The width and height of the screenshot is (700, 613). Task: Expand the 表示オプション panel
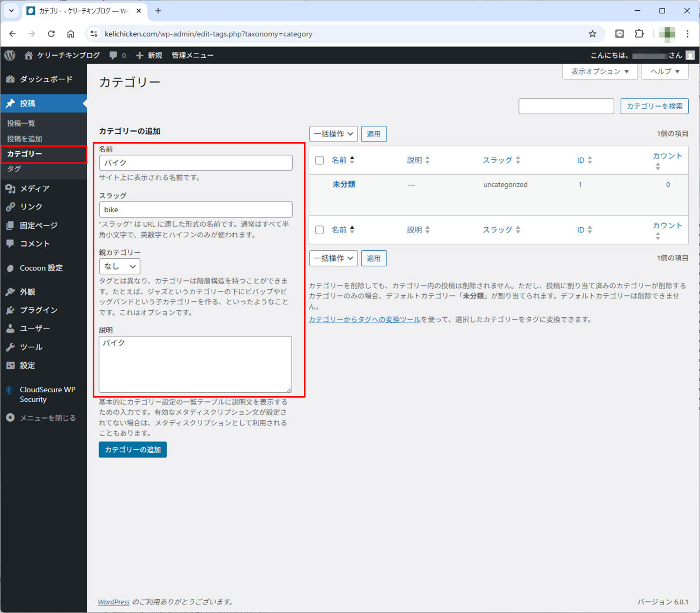(x=600, y=71)
